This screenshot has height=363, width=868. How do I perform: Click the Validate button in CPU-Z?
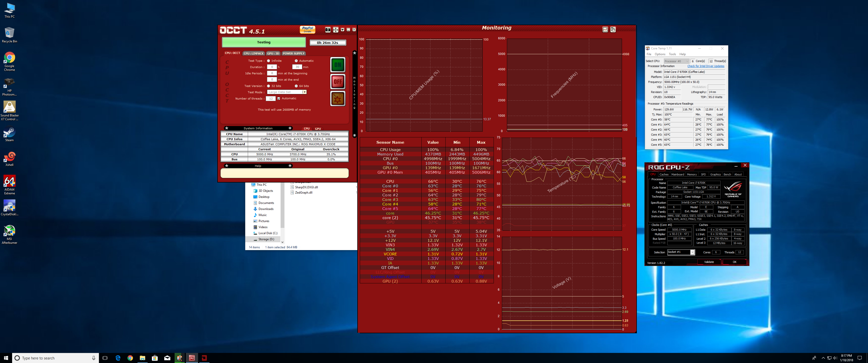pos(709,262)
